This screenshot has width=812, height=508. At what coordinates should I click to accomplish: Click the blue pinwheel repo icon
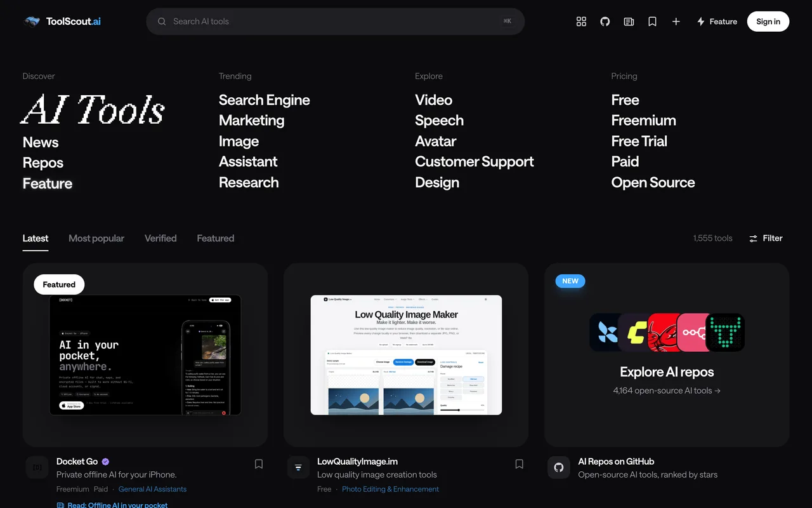(607, 332)
